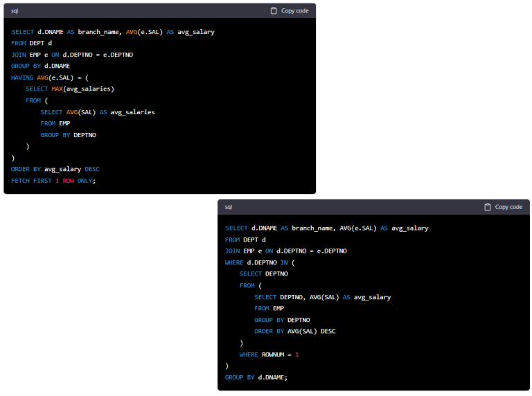The height and width of the screenshot is (396, 532).
Task: Click 'WHERE d.DEPTNO IN (' line
Action: click(260, 263)
